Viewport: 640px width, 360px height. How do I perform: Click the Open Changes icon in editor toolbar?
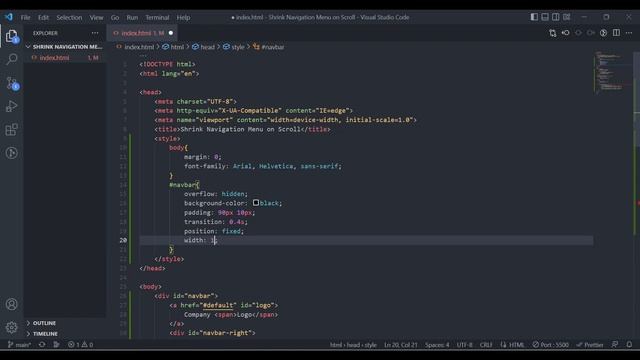tap(553, 33)
